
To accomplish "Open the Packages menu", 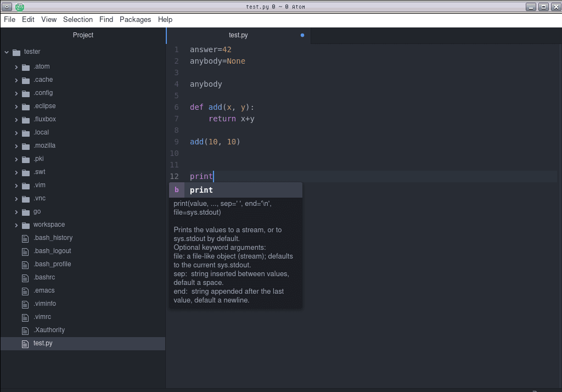I will tap(135, 19).
